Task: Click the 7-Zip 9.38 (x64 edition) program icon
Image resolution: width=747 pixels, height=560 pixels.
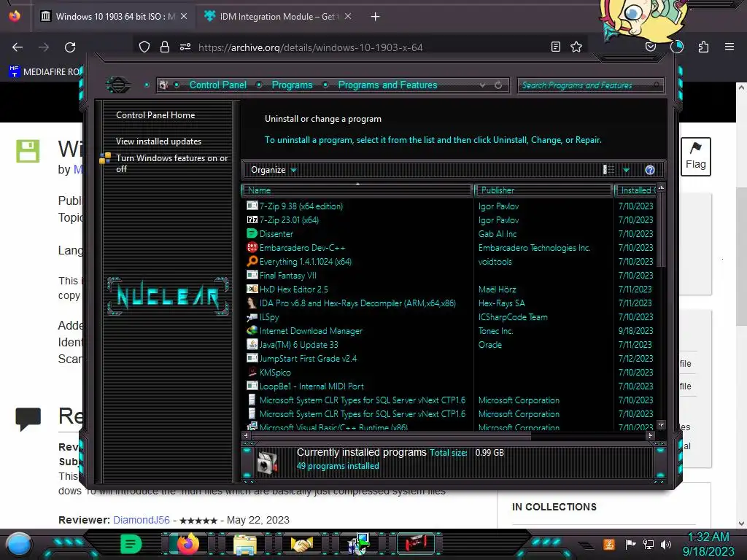Action: click(x=252, y=206)
